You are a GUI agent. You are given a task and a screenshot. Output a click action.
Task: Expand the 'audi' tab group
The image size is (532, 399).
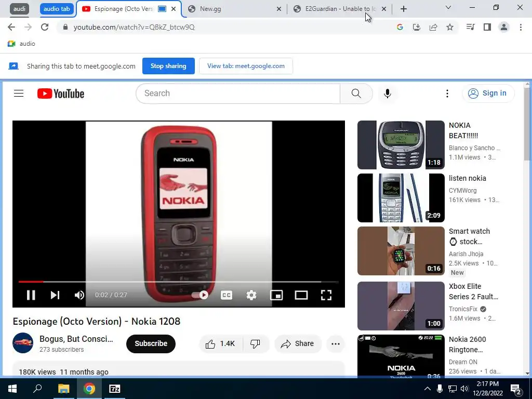pyautogui.click(x=19, y=9)
